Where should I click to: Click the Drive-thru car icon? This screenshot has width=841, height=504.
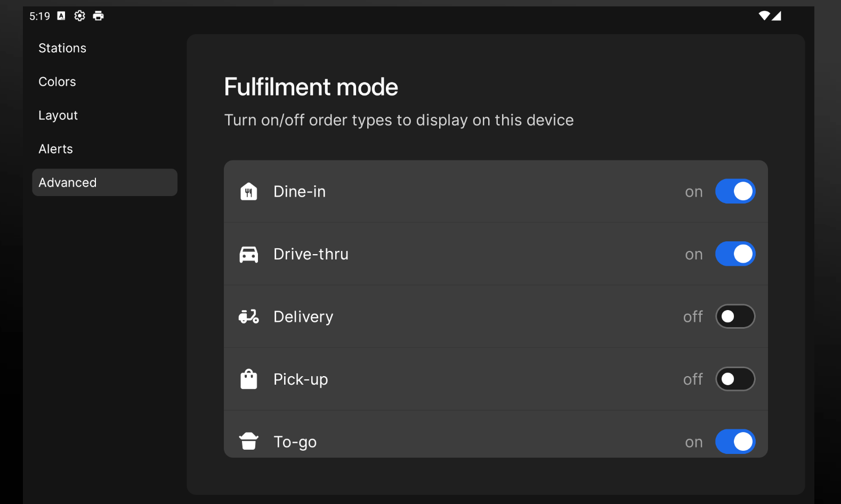(248, 255)
